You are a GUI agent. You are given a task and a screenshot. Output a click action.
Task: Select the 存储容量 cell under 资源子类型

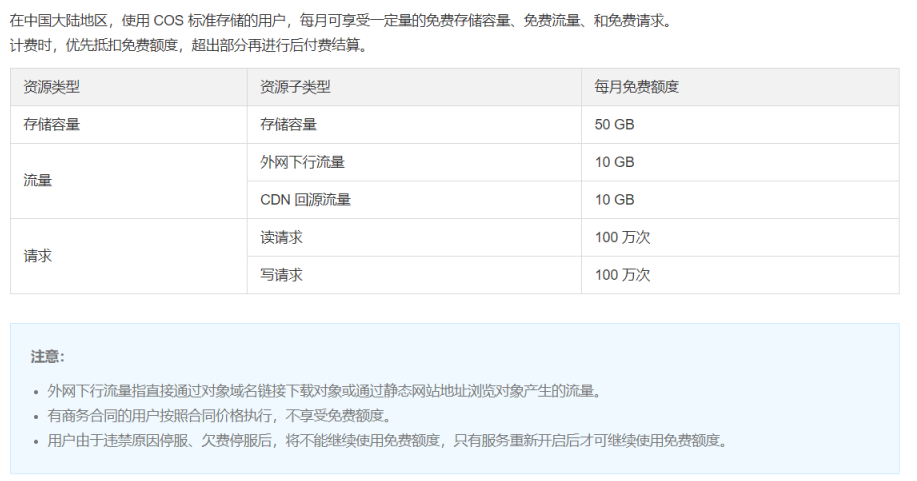[288, 125]
